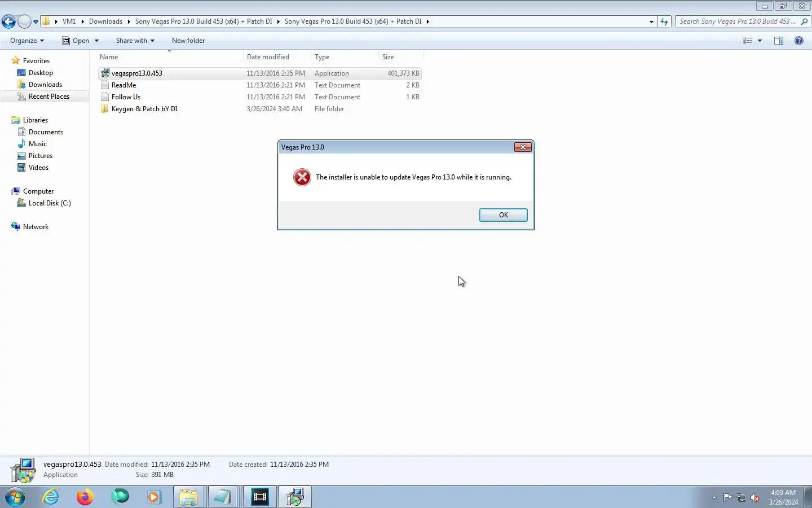Open Videos library
812x508 pixels.
[x=38, y=168]
